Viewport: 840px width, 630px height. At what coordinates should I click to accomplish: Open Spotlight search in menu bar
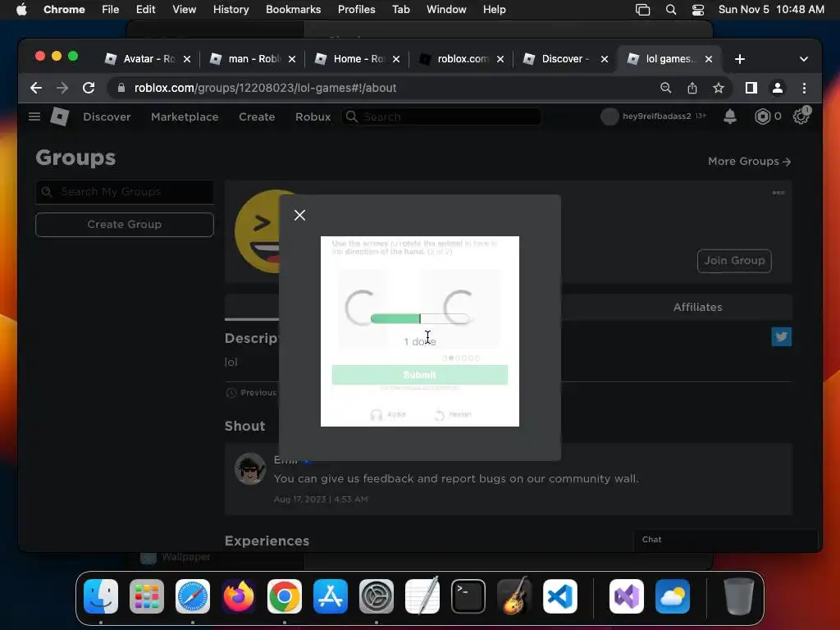coord(671,10)
